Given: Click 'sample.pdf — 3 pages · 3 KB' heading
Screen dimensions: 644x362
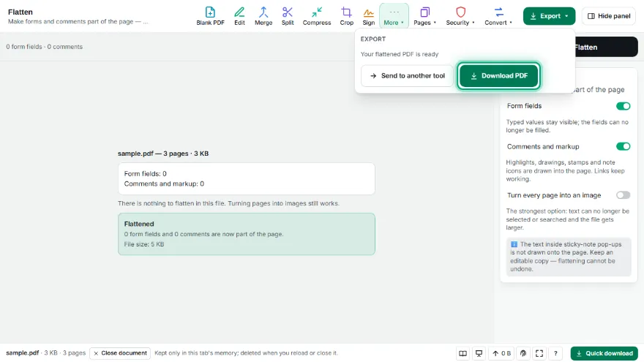Looking at the screenshot, I should [x=163, y=154].
